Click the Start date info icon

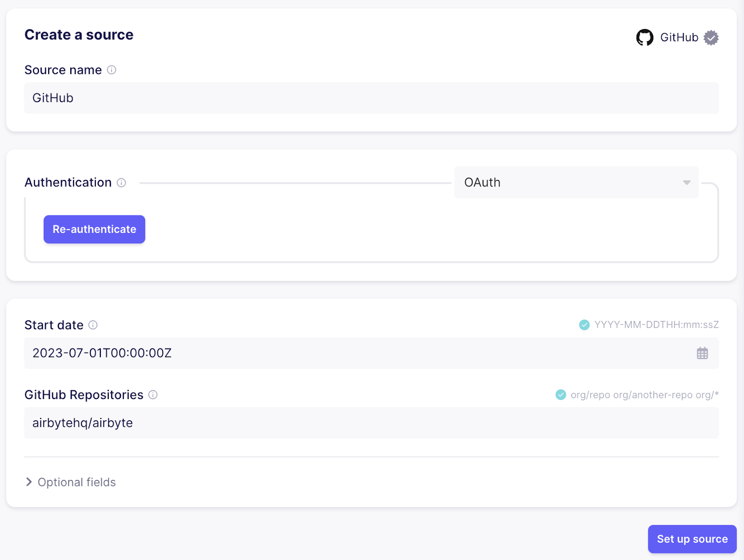click(x=93, y=326)
